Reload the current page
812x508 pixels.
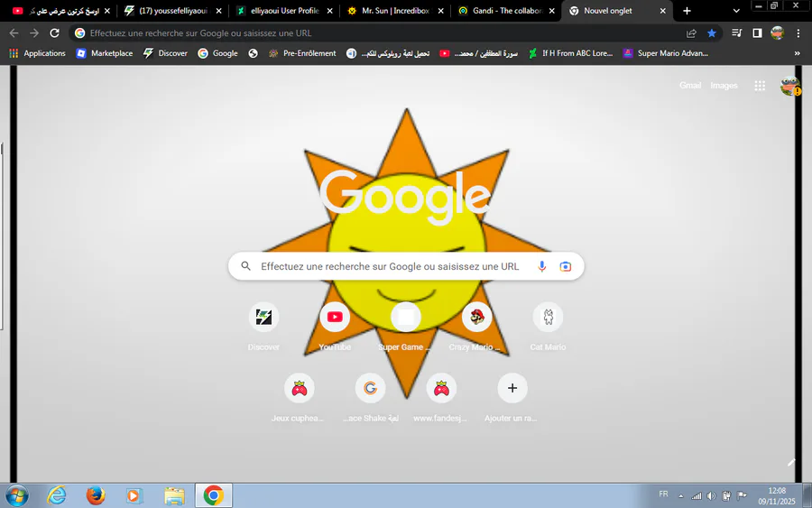click(54, 33)
